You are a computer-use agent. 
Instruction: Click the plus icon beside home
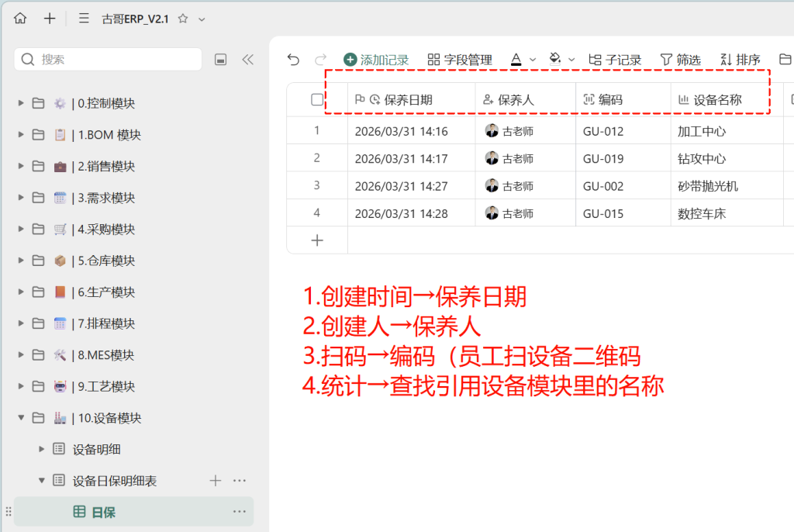[x=50, y=19]
